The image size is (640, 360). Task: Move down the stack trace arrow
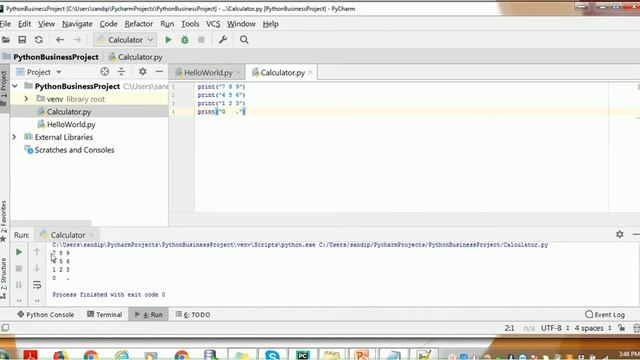point(37,268)
